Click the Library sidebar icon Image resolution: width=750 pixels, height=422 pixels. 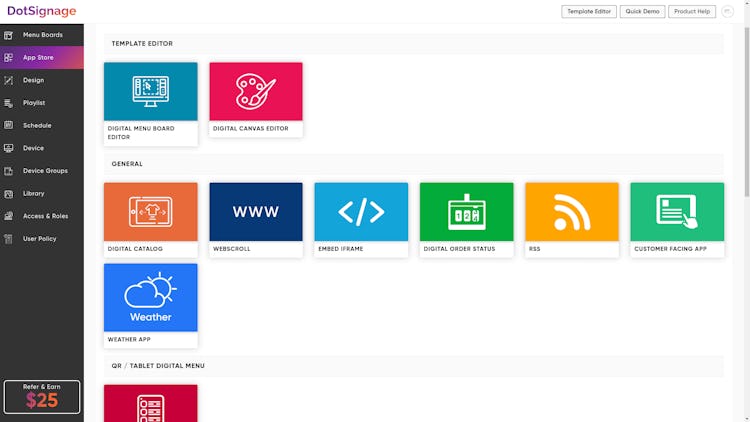click(x=9, y=194)
